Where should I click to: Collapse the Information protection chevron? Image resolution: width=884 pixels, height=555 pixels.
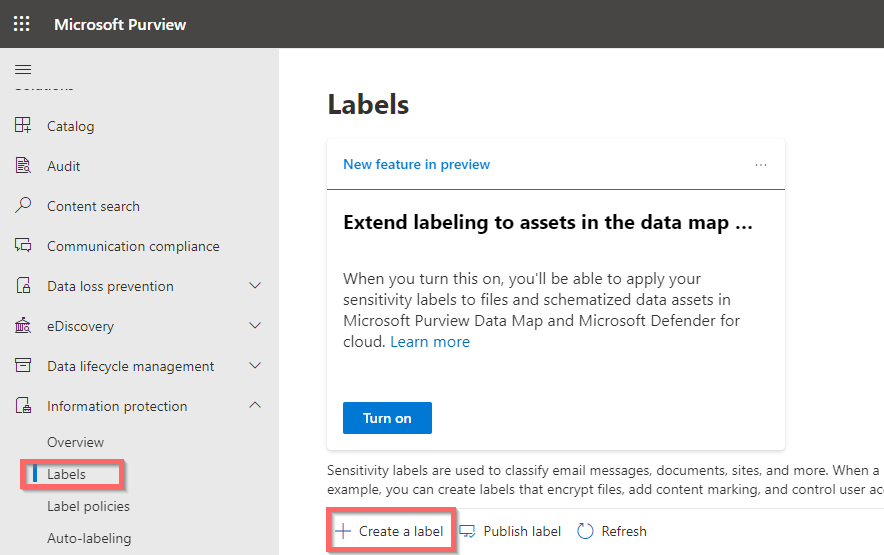[x=255, y=405]
